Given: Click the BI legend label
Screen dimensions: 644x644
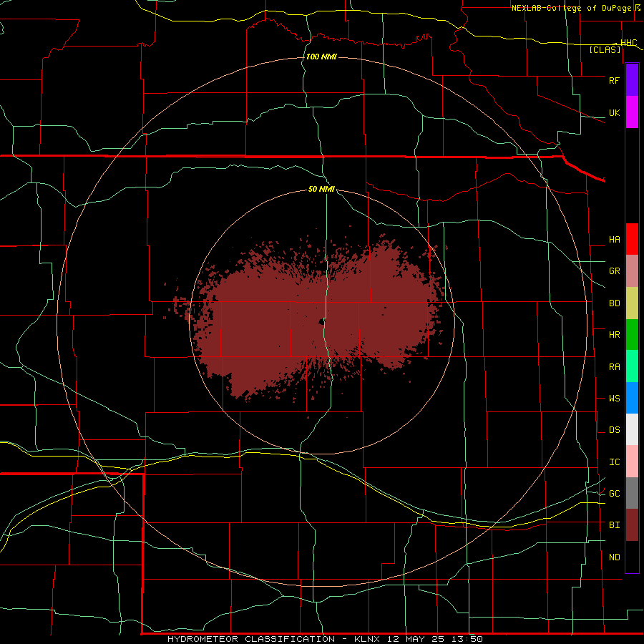Looking at the screenshot, I should (x=614, y=525).
